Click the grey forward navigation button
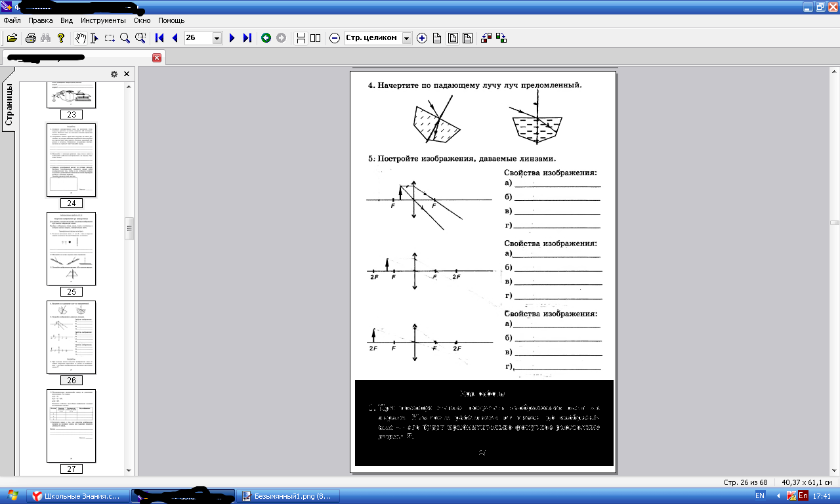 pos(281,38)
